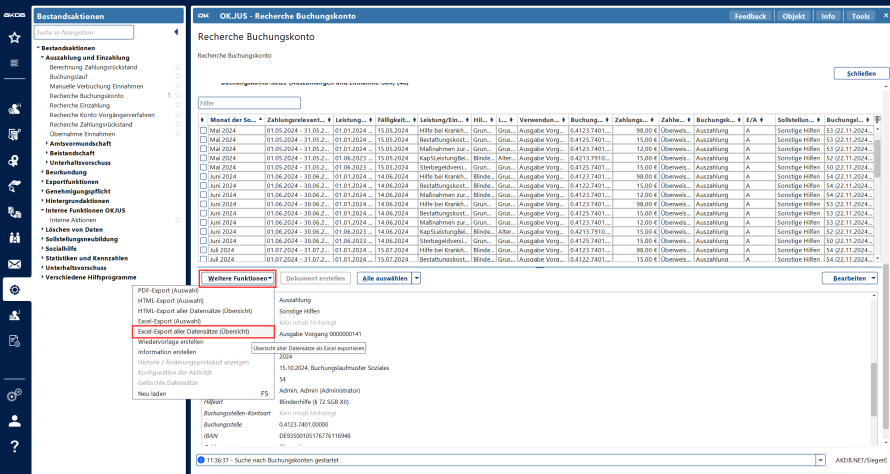This screenshot has height=474, width=890.
Task: Select Neu laden menu entry
Action: point(203,393)
